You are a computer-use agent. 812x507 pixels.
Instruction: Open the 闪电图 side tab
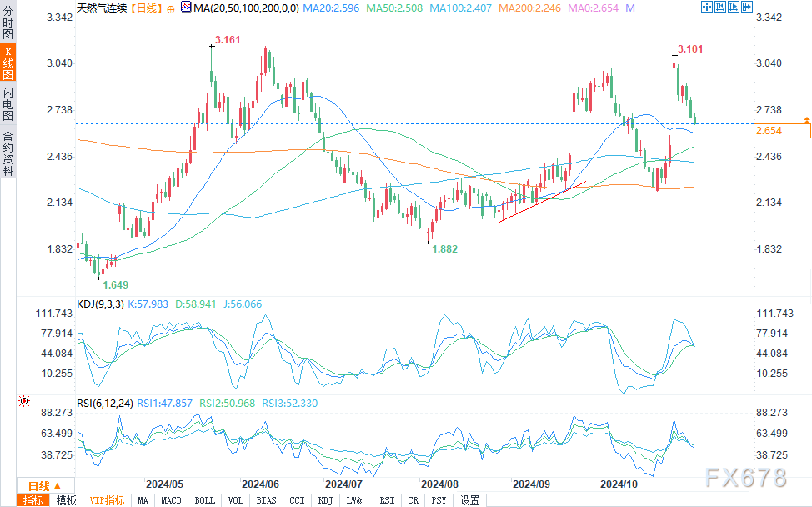[x=8, y=103]
